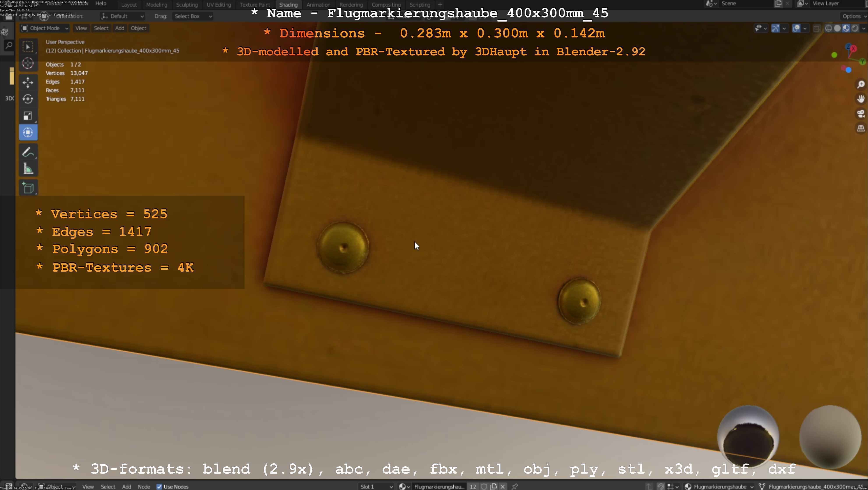The image size is (868, 490).
Task: Switch to the UV Editing workspace tab
Action: (x=219, y=5)
